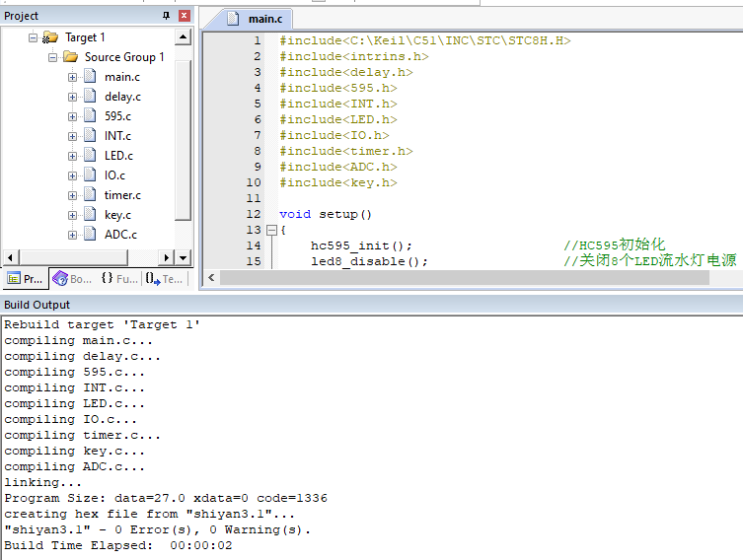743x560 pixels.
Task: Select ADC.c in the project tree
Action: pos(120,235)
